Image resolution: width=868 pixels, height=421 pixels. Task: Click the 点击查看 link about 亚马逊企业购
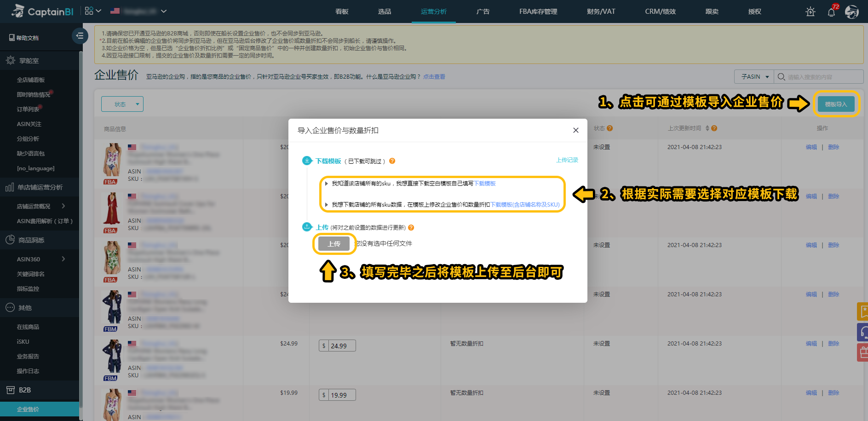click(434, 77)
